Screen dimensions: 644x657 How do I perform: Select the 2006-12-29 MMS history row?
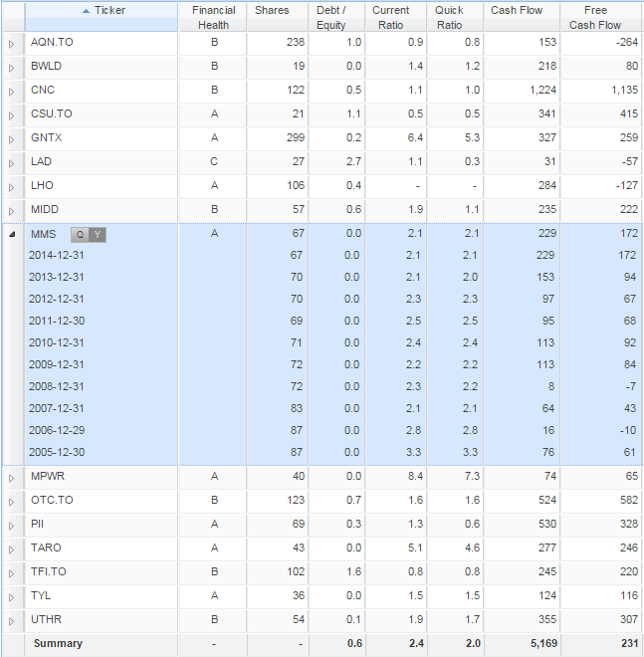tap(333, 430)
